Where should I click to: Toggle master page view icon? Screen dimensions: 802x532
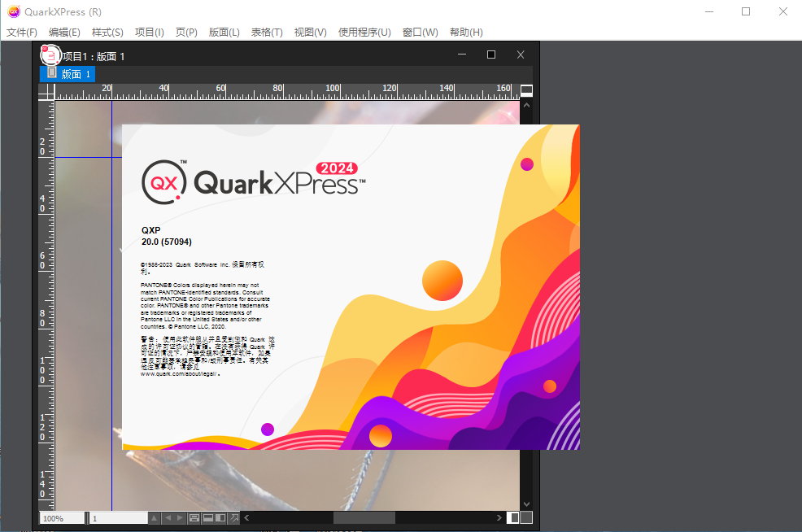(194, 518)
